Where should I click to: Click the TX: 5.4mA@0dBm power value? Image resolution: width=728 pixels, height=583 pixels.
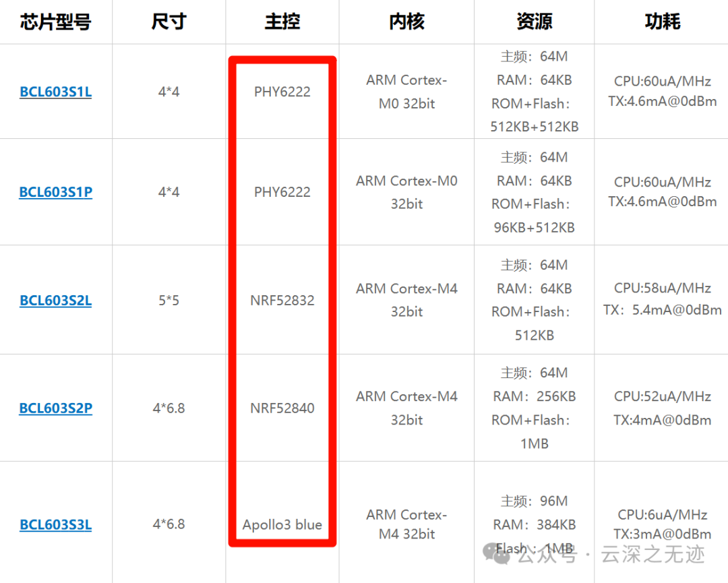coord(663,309)
